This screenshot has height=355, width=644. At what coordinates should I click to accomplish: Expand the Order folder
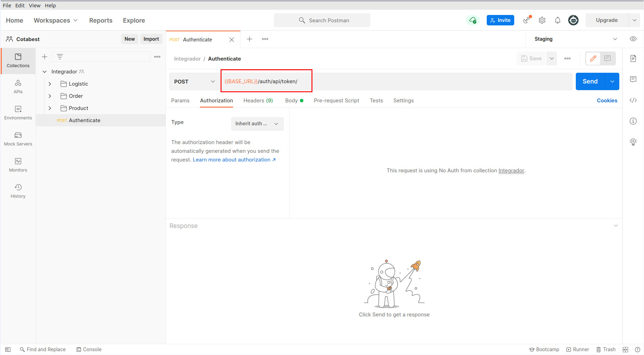tap(50, 96)
